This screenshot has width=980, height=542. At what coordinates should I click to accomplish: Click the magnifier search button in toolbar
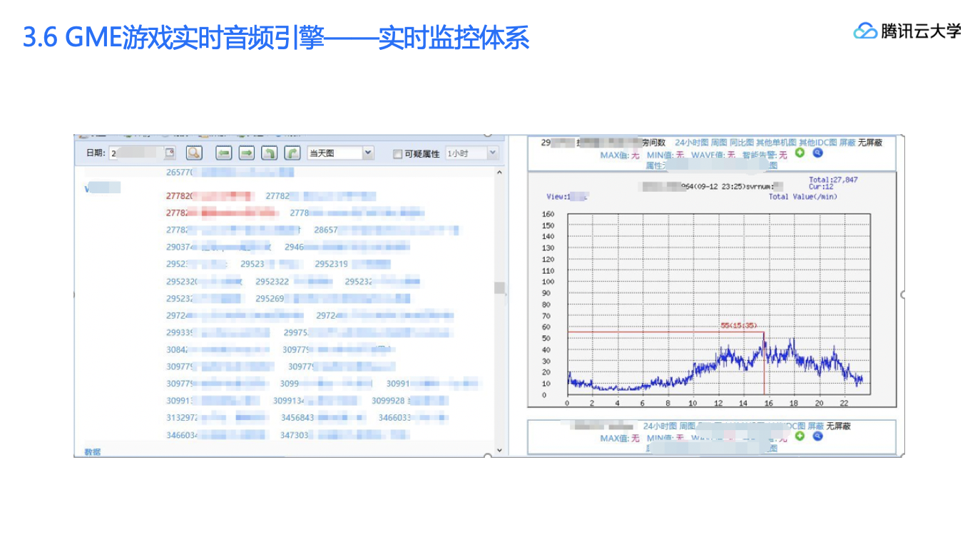tap(194, 153)
